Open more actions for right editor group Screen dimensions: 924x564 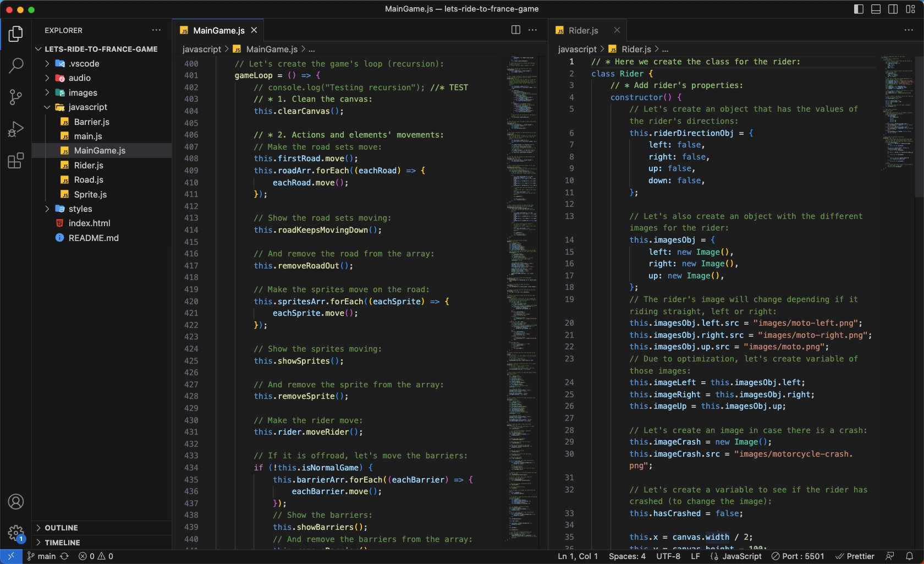pos(909,30)
